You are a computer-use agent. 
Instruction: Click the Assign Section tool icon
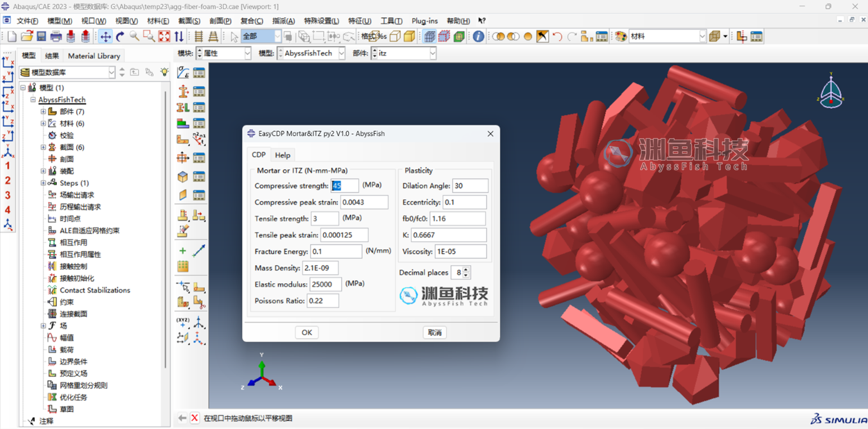click(183, 107)
